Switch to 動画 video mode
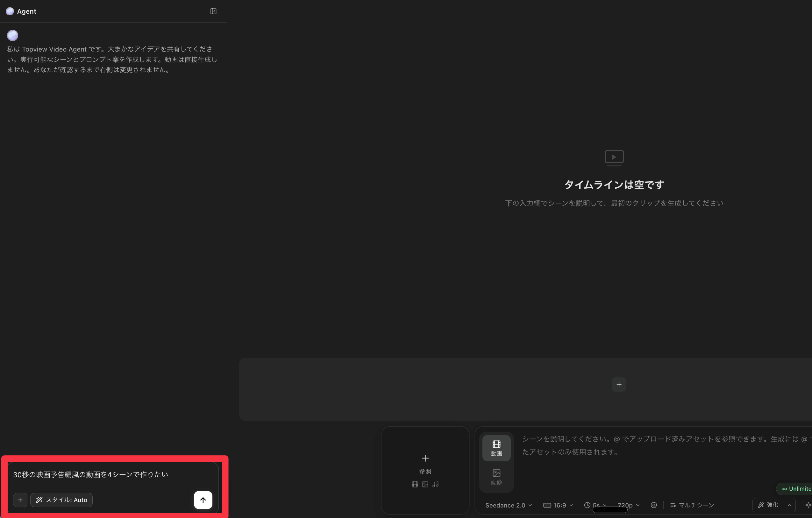 496,448
